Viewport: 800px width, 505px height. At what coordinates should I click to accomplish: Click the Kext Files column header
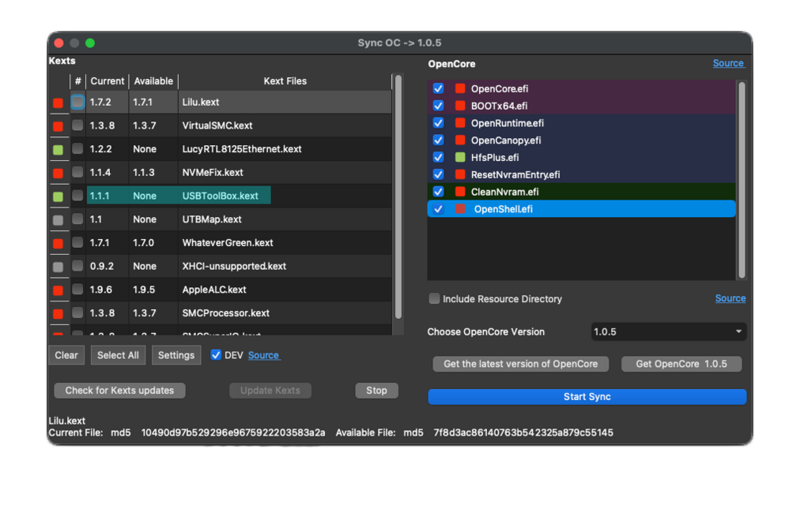coord(285,81)
